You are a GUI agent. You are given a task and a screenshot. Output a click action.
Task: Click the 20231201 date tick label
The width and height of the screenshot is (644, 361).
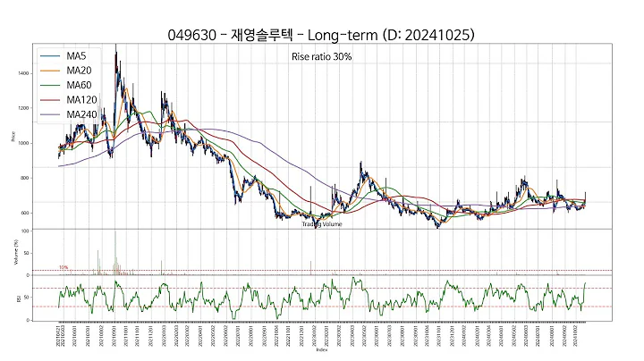452,336
